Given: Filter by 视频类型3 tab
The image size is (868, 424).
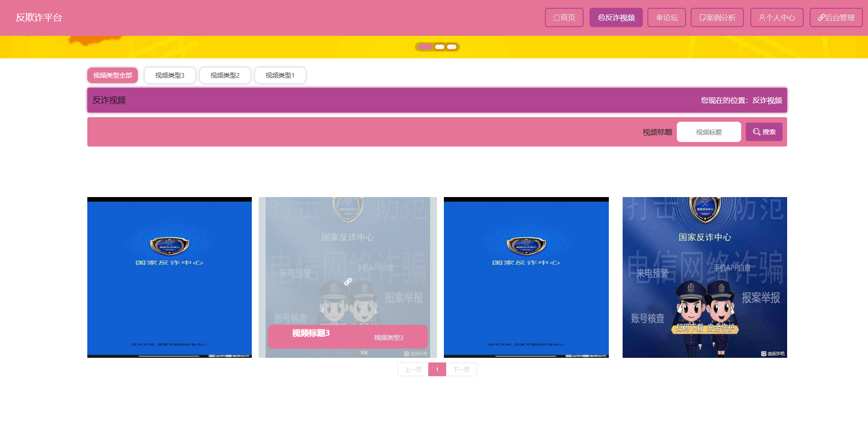Looking at the screenshot, I should 170,75.
